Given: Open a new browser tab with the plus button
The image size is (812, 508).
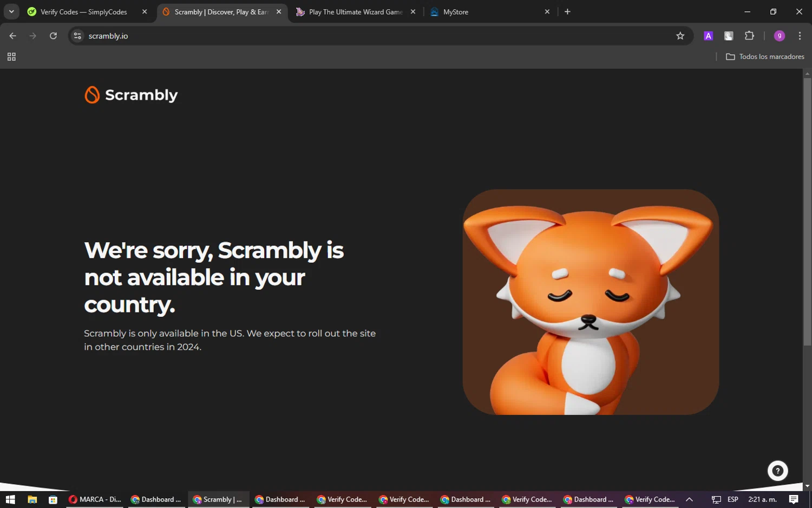Looking at the screenshot, I should [x=567, y=11].
